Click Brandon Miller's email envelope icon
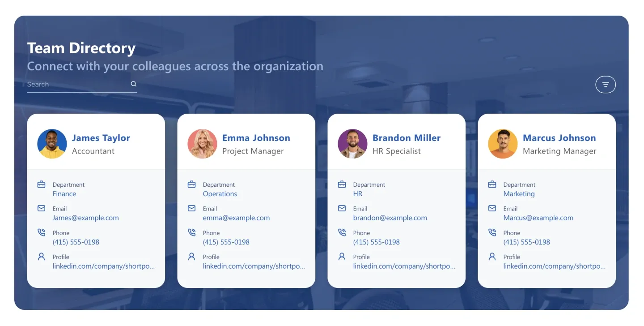The height and width of the screenshot is (326, 644). (342, 208)
